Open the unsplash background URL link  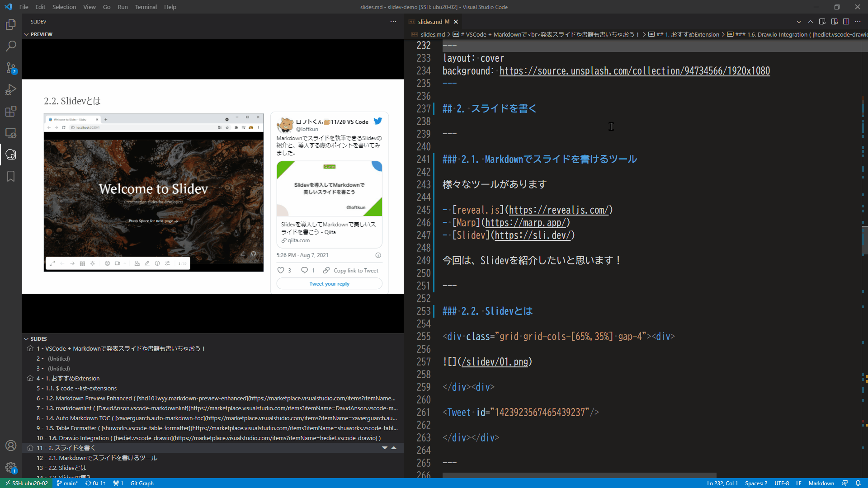click(634, 71)
